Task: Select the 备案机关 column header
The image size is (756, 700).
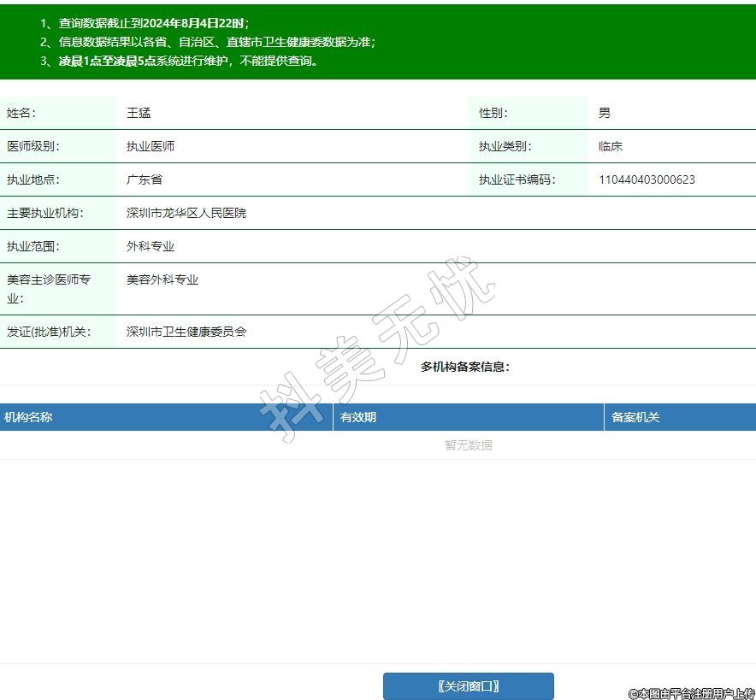Action: pyautogui.click(x=635, y=417)
